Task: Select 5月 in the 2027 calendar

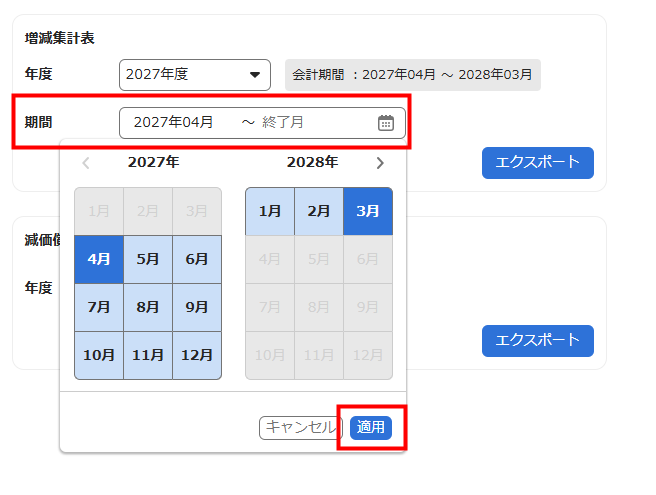Action: pyautogui.click(x=148, y=259)
